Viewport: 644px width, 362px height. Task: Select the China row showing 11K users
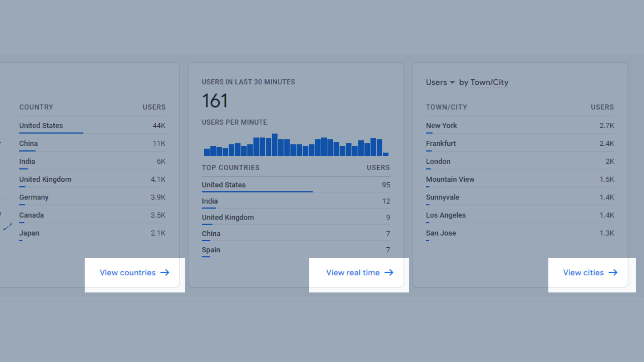tap(29, 143)
